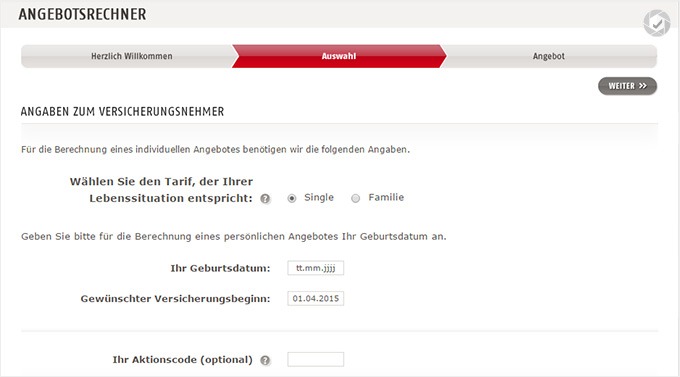Click the Gewünschter Versicherungsbeginn date field
680x377 pixels.
pyautogui.click(x=316, y=298)
